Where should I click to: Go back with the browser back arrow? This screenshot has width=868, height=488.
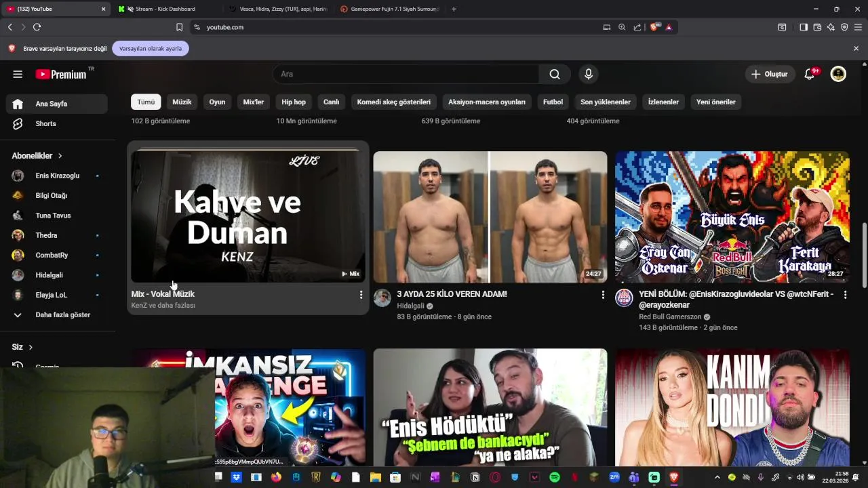click(x=10, y=27)
